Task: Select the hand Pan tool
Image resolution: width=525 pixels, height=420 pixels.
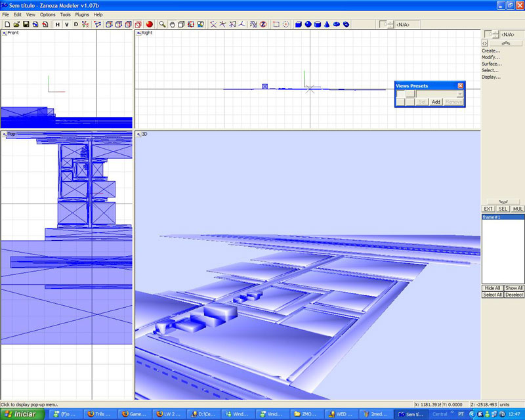Action: coord(172,24)
